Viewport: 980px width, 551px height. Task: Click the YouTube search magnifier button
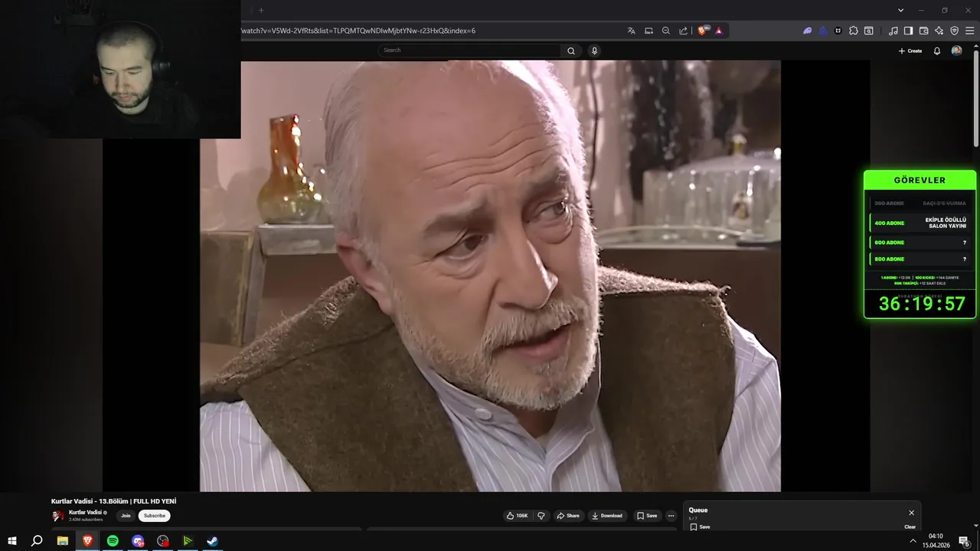pyautogui.click(x=571, y=51)
